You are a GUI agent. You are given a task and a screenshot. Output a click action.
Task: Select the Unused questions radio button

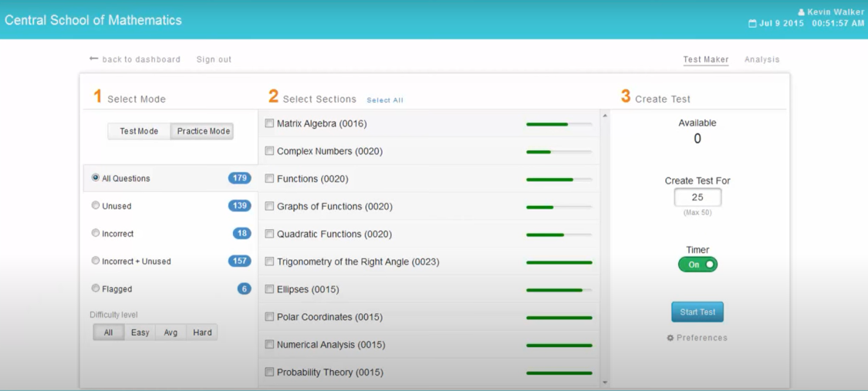tap(96, 206)
